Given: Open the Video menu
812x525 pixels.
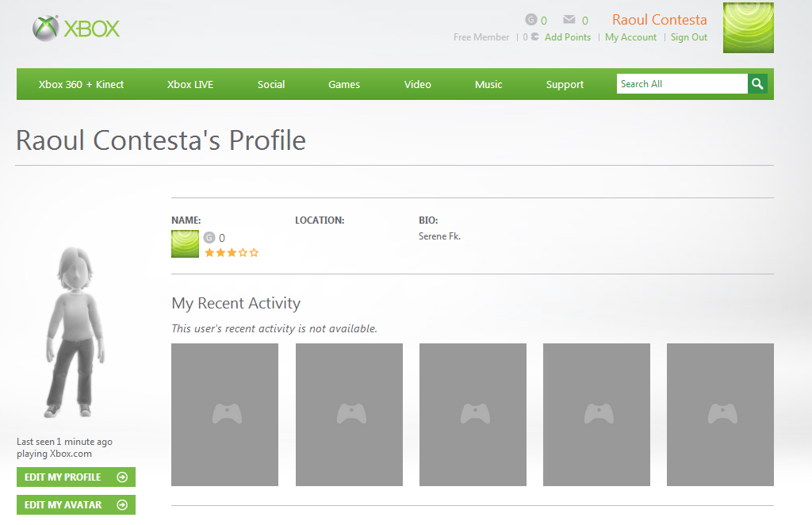Looking at the screenshot, I should point(417,84).
